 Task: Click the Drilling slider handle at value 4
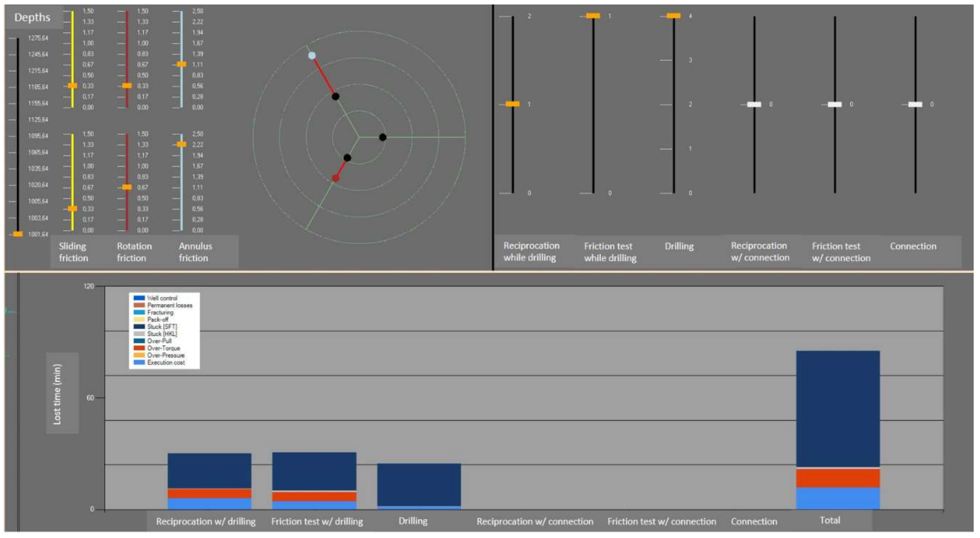point(674,16)
